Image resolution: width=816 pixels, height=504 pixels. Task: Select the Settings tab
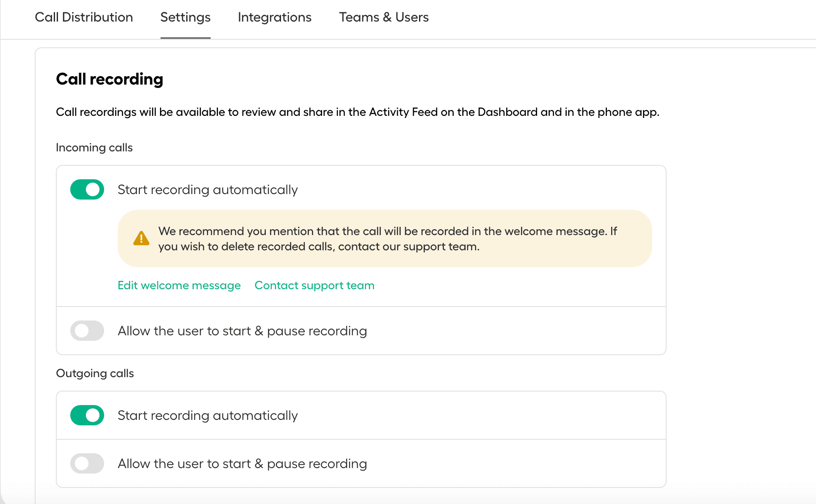(x=185, y=17)
